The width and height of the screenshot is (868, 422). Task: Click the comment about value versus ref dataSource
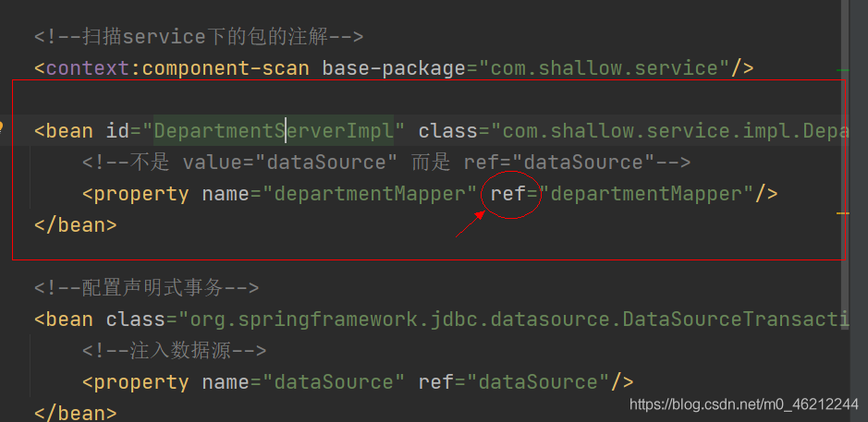click(385, 163)
